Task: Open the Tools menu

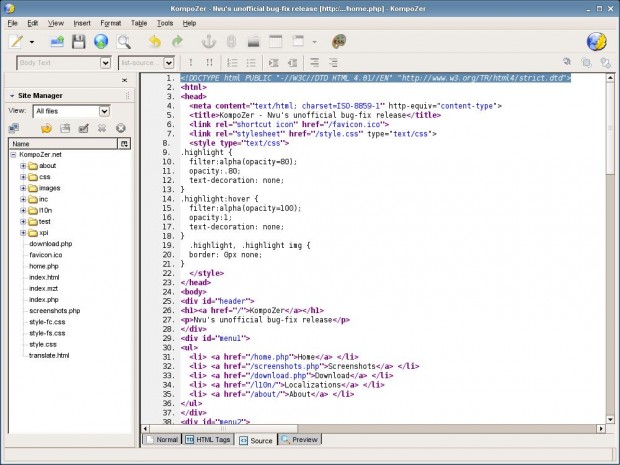Action: coord(165,23)
